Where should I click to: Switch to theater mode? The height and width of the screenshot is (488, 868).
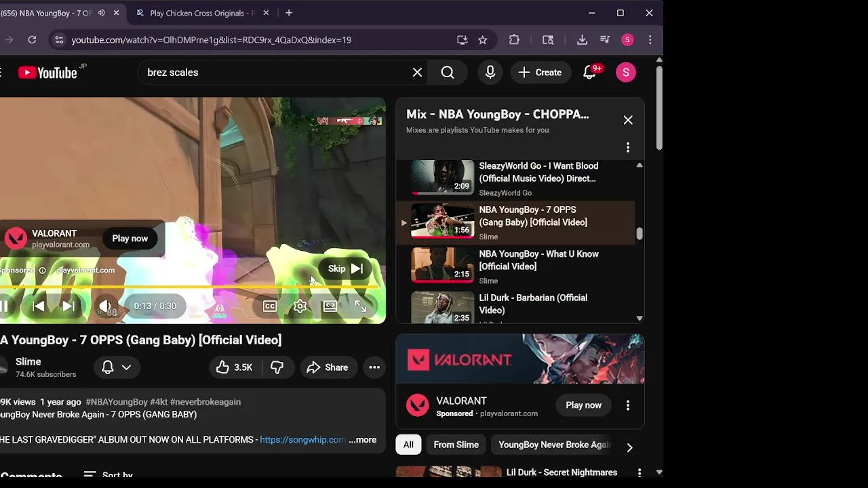coord(330,306)
